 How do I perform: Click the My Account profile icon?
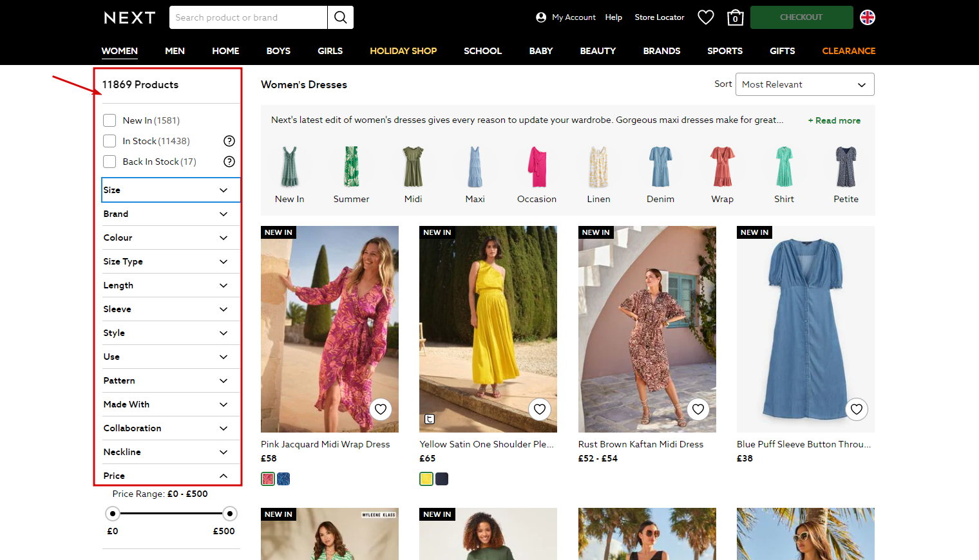pos(541,17)
